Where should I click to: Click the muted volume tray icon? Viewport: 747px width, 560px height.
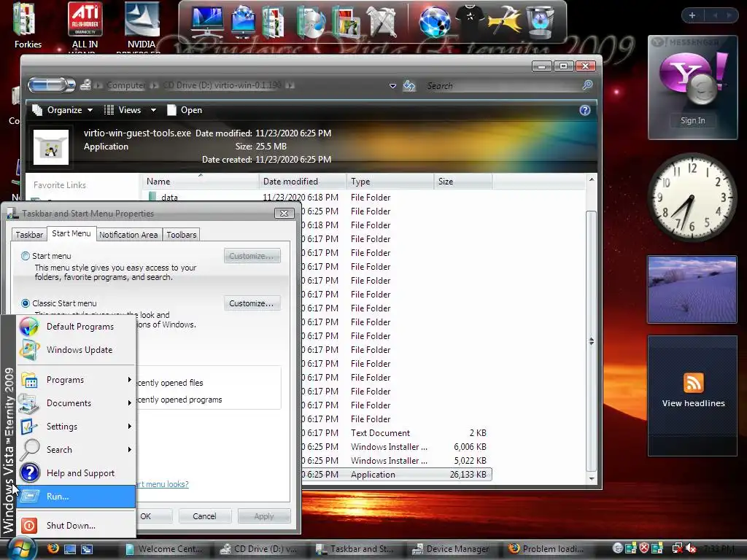(x=690, y=548)
